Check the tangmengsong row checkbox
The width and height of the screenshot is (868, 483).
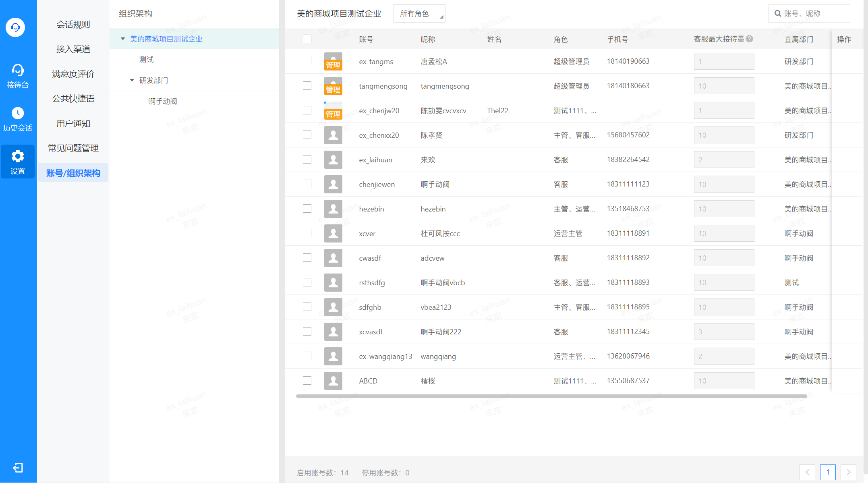pyautogui.click(x=307, y=86)
